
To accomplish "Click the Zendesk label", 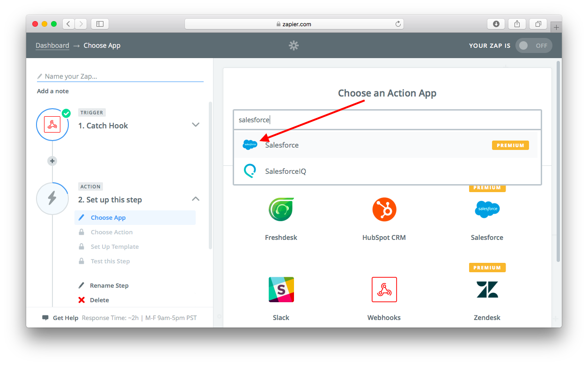I will click(487, 318).
